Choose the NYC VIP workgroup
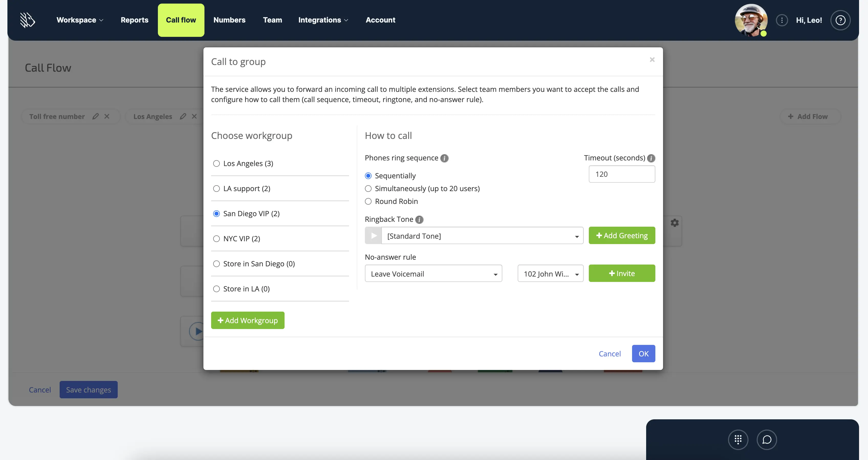 [x=217, y=239]
